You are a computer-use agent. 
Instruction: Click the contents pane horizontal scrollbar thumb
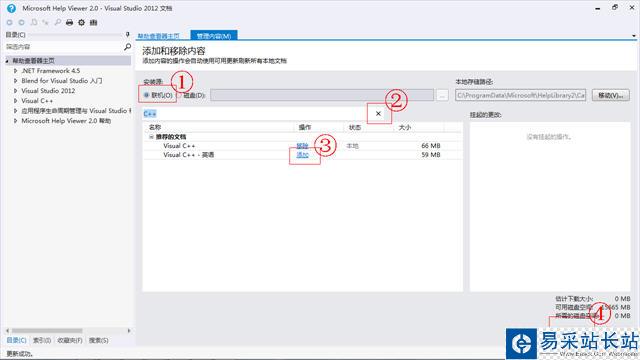tap(47, 331)
